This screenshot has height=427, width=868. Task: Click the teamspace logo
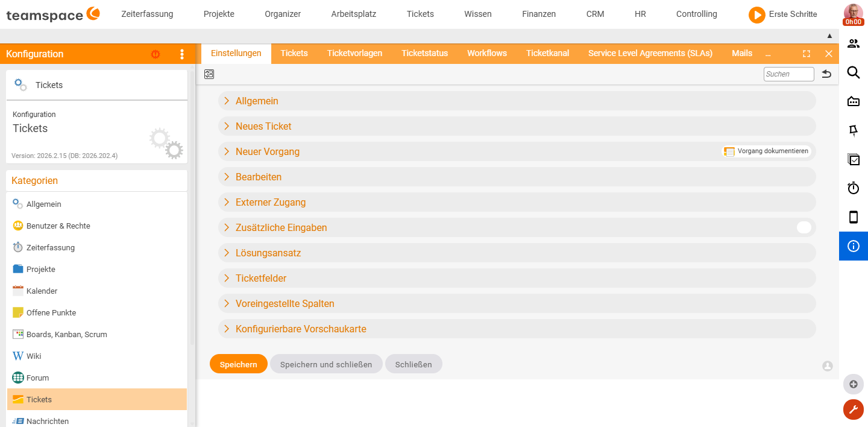coord(53,14)
